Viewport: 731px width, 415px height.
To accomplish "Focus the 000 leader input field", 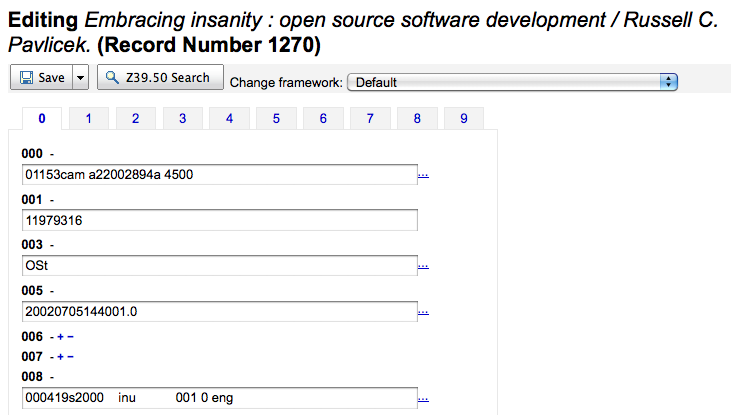I will tap(219, 175).
